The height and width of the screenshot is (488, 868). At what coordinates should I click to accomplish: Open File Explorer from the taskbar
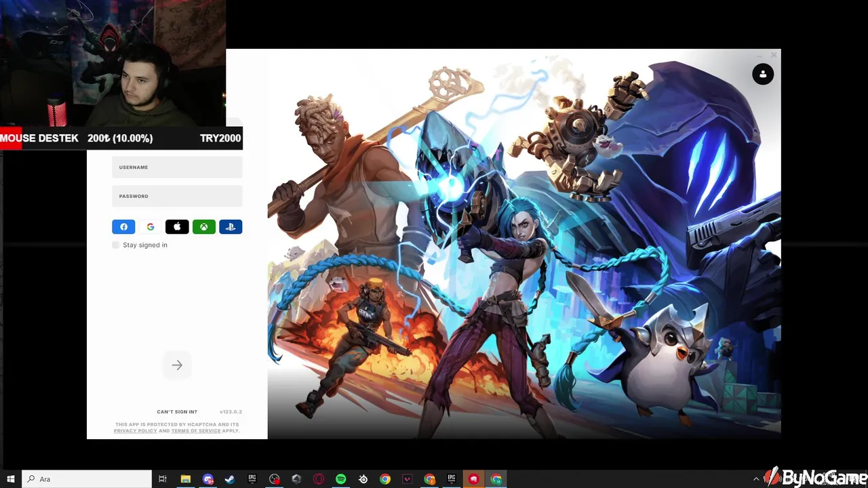tap(185, 479)
